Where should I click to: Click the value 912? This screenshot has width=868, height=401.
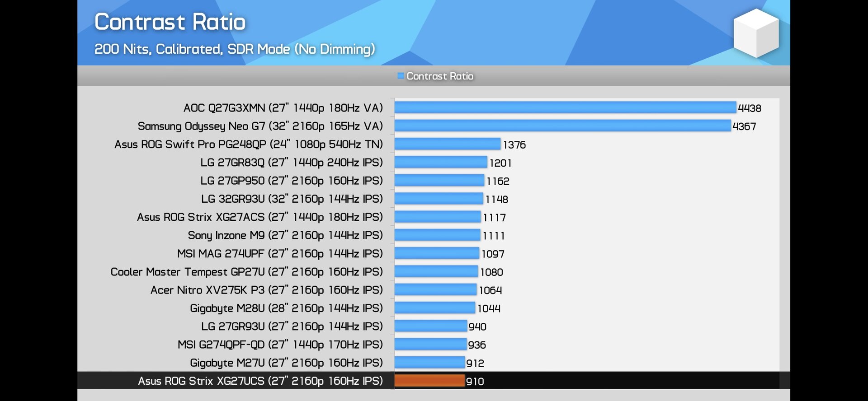[475, 363]
